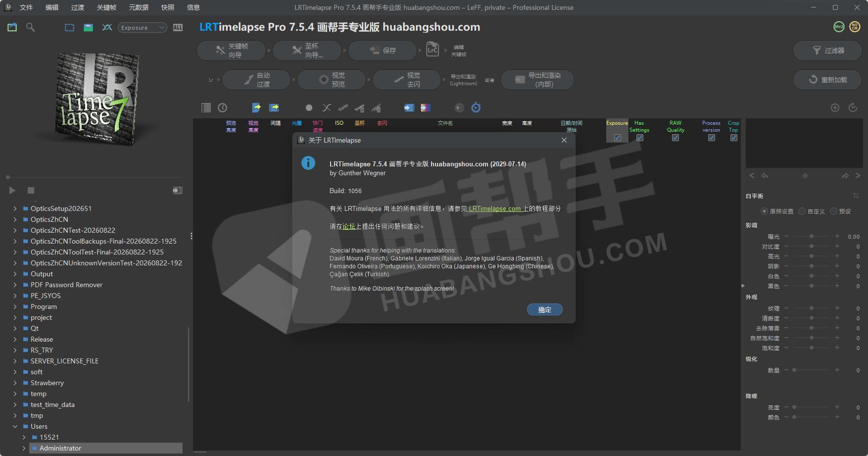The width and height of the screenshot is (868, 456).
Task: Expand the OpticsZhCN folder
Action: tap(15, 219)
